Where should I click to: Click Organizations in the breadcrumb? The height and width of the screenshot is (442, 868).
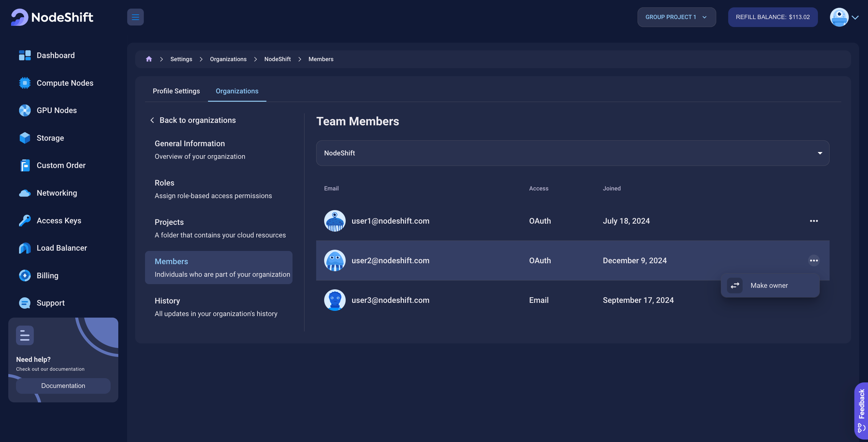(228, 59)
